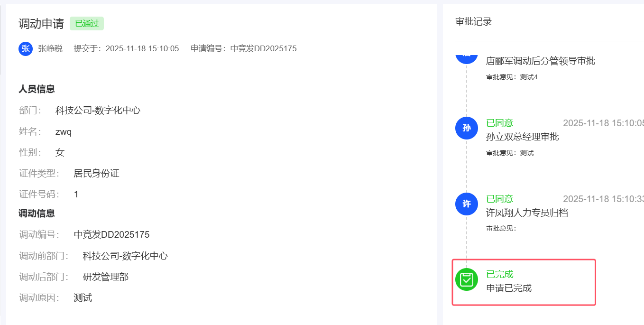This screenshot has width=644, height=325.
Task: Click the 居民身份证 ID type value
Action: click(96, 173)
